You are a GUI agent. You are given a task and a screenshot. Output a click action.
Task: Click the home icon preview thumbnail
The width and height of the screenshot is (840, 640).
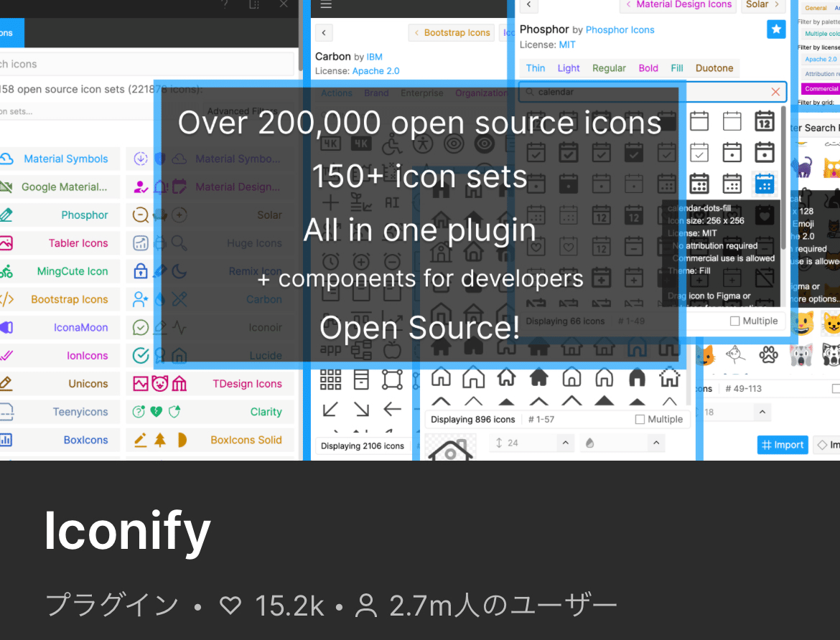[451, 448]
